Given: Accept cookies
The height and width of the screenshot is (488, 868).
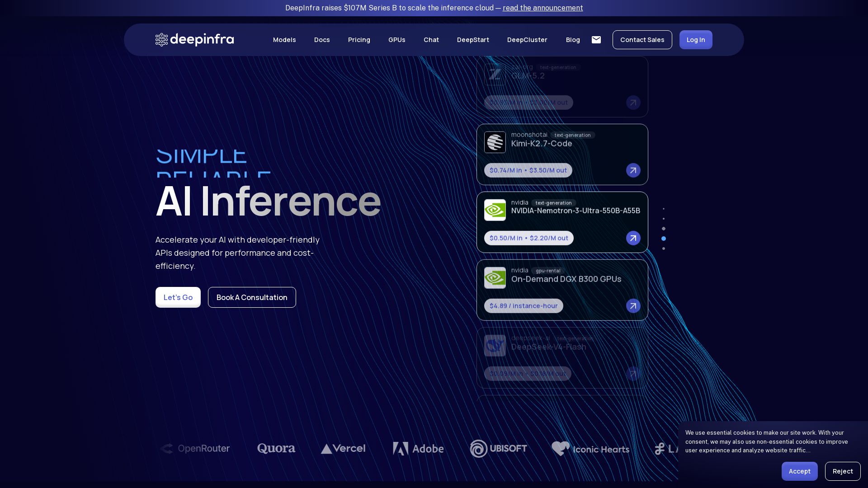Looking at the screenshot, I should tap(799, 471).
